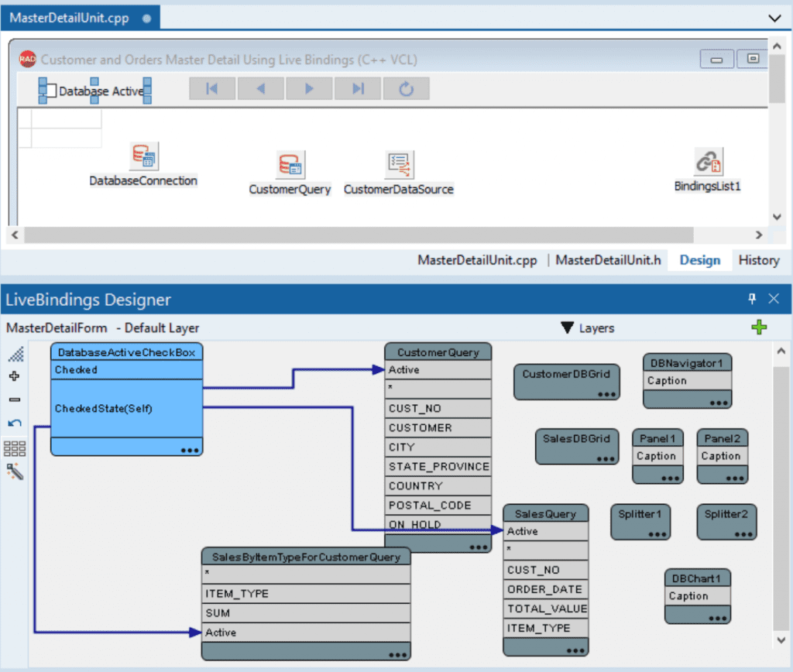Image resolution: width=793 pixels, height=672 pixels.
Task: Select Active field in CustomerQuery node
Action: 438,370
